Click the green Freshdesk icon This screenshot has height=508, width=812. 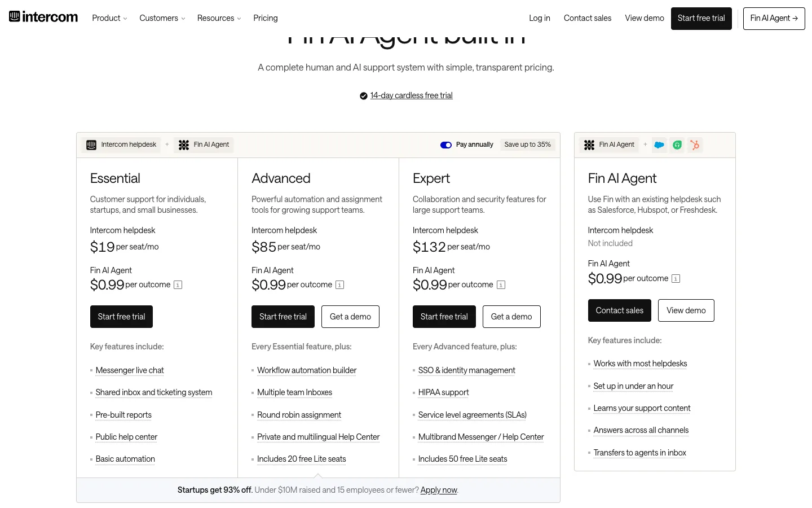coord(677,145)
